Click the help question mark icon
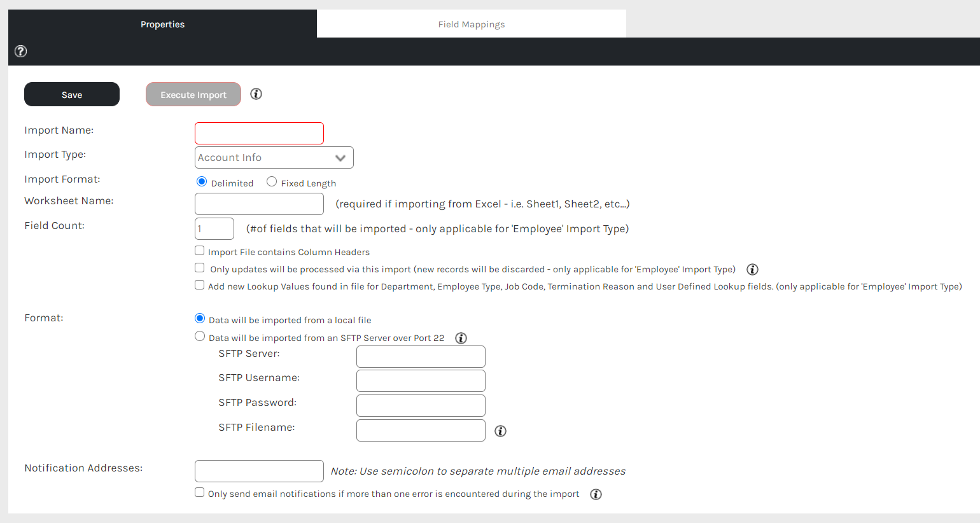 pyautogui.click(x=20, y=52)
